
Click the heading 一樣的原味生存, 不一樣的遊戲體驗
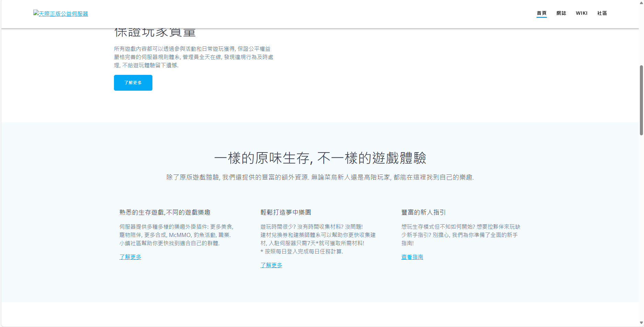click(320, 158)
